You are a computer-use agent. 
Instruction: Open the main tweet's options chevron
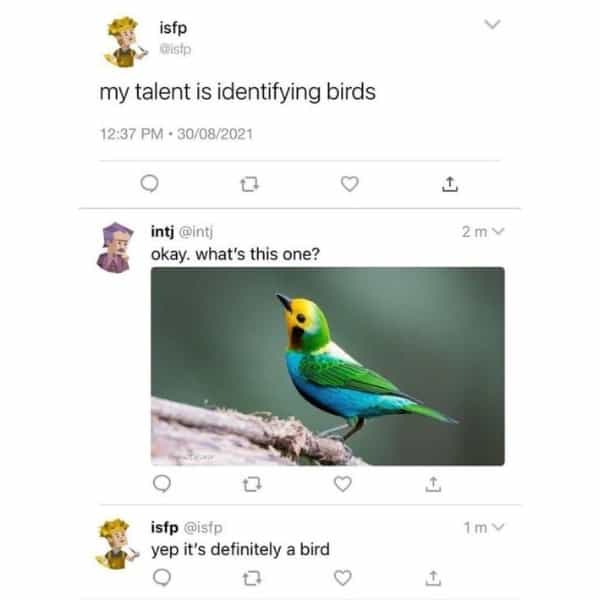click(x=492, y=24)
